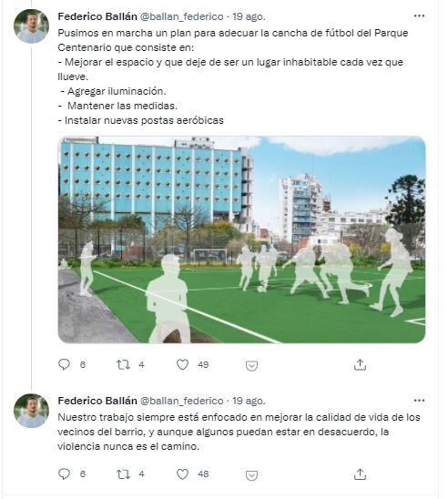
Task: Like the tweet showing 49 likes
Action: (182, 364)
